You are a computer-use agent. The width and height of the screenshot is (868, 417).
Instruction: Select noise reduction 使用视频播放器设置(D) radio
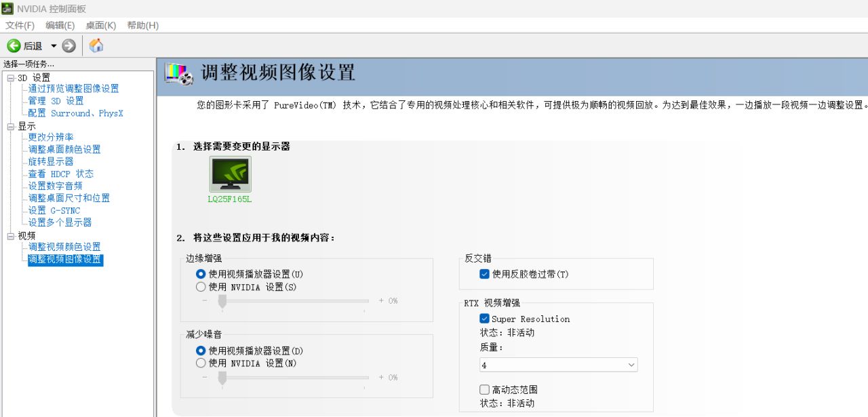[201, 351]
